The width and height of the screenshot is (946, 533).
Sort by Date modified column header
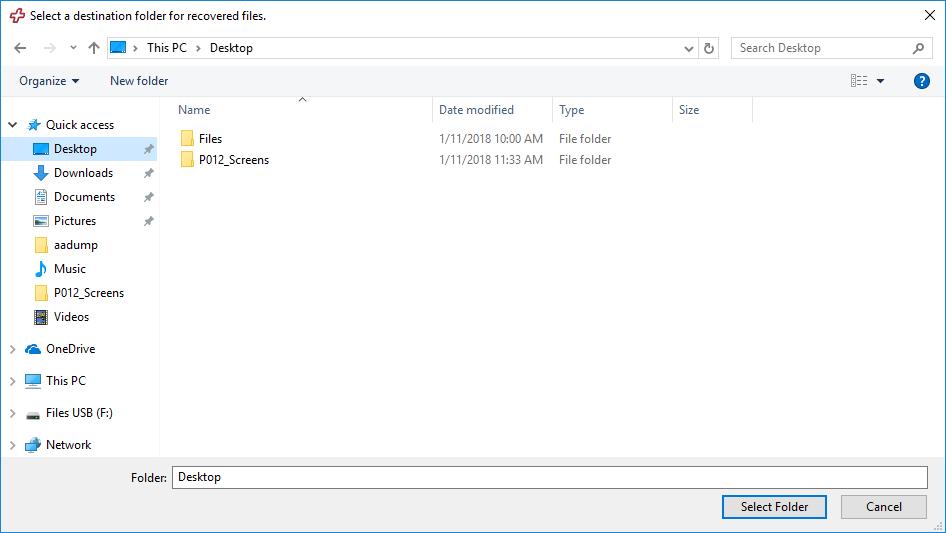pos(476,110)
